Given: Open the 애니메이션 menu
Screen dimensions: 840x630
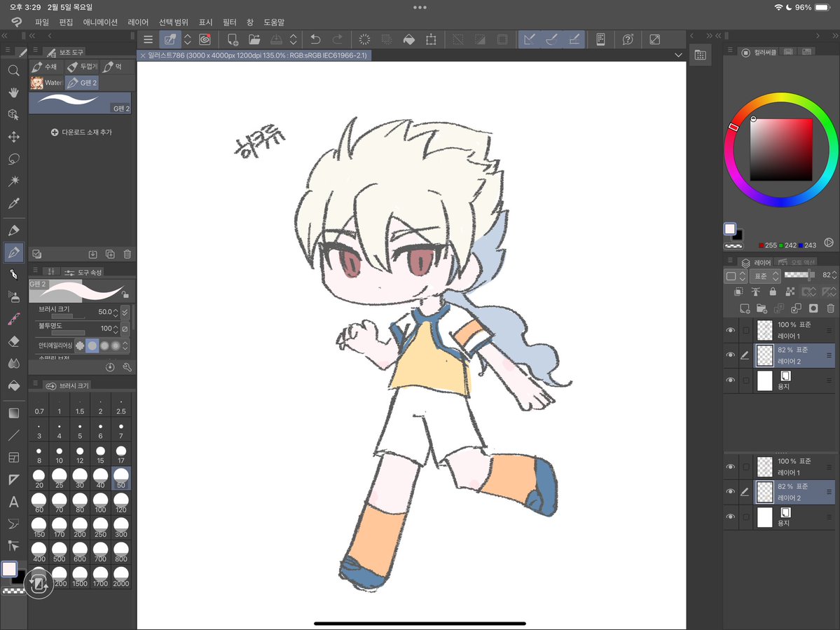Looking at the screenshot, I should pos(100,22).
